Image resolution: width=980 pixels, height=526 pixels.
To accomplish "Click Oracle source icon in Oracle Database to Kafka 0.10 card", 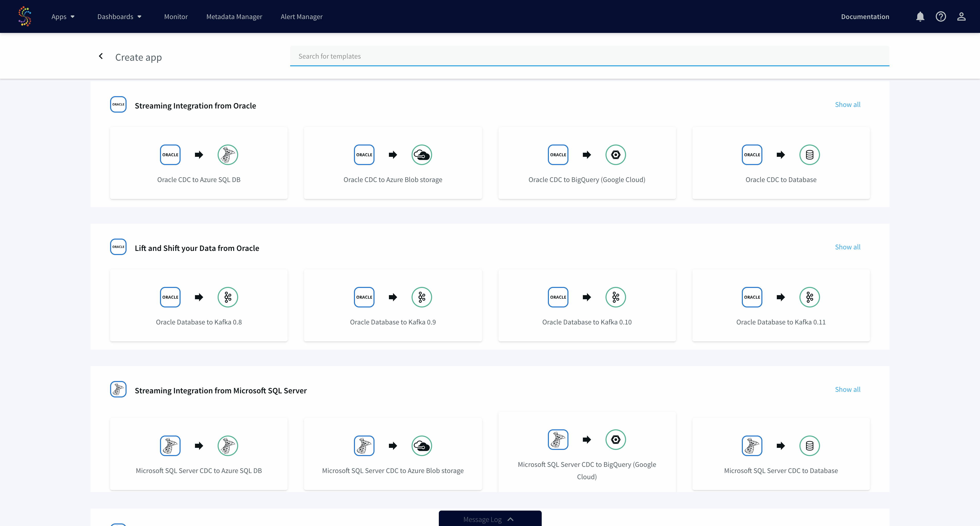I will point(558,297).
